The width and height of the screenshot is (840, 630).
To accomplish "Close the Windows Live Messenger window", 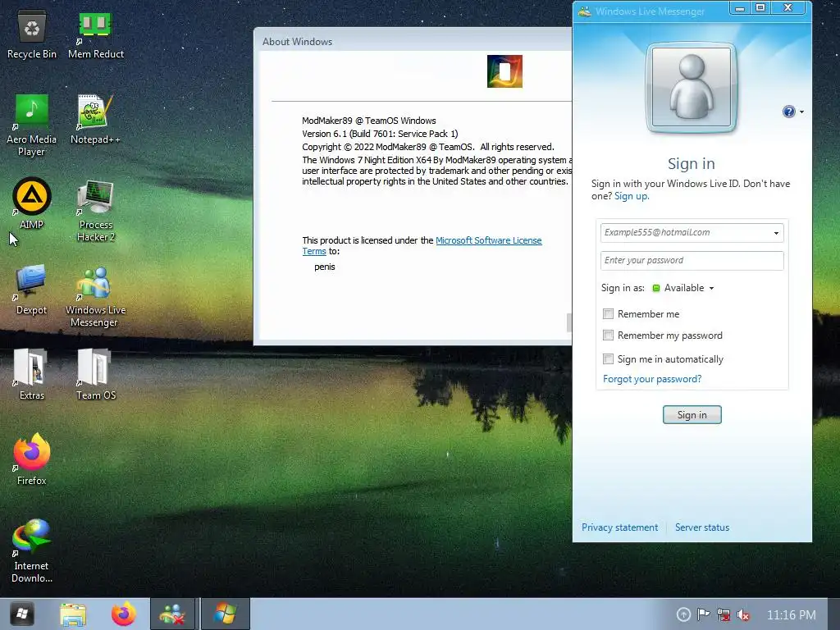I will tap(787, 8).
